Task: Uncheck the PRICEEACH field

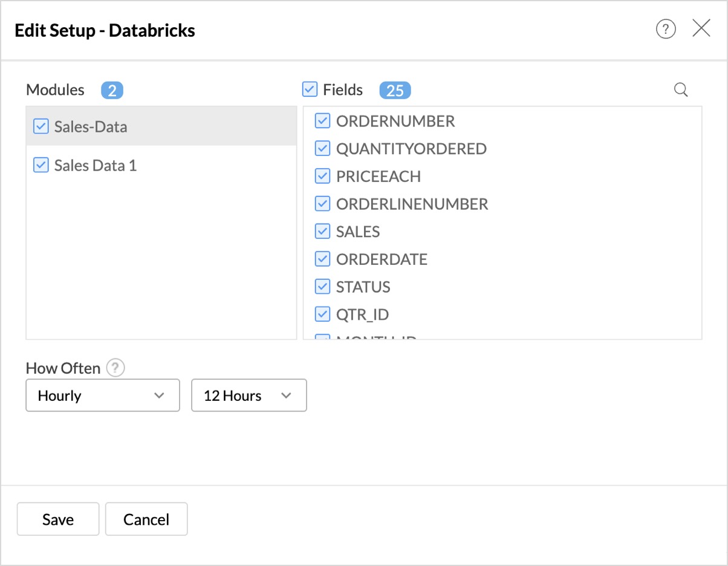Action: tap(322, 176)
